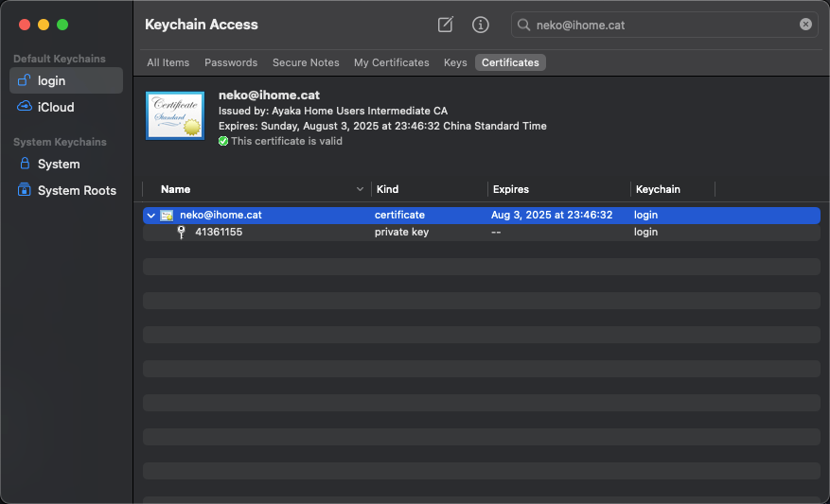This screenshot has width=830, height=504.
Task: Clear the search field text
Action: (x=805, y=25)
